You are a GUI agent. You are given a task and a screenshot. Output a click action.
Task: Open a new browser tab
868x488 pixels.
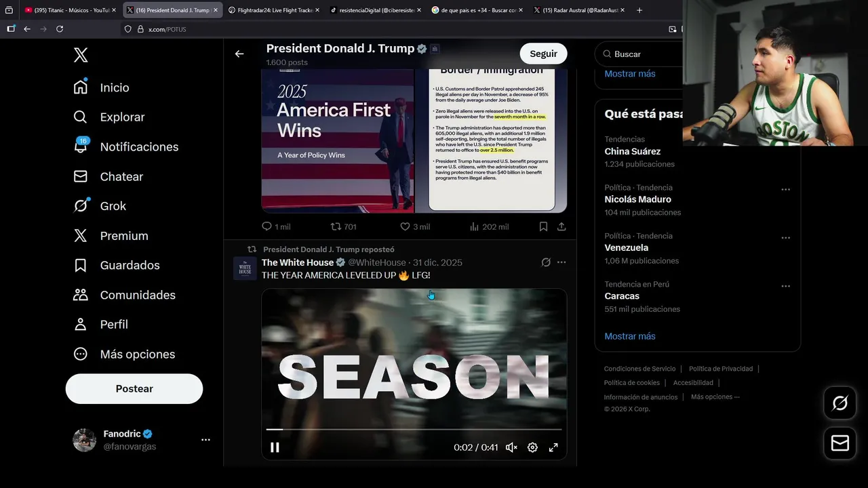tap(639, 10)
